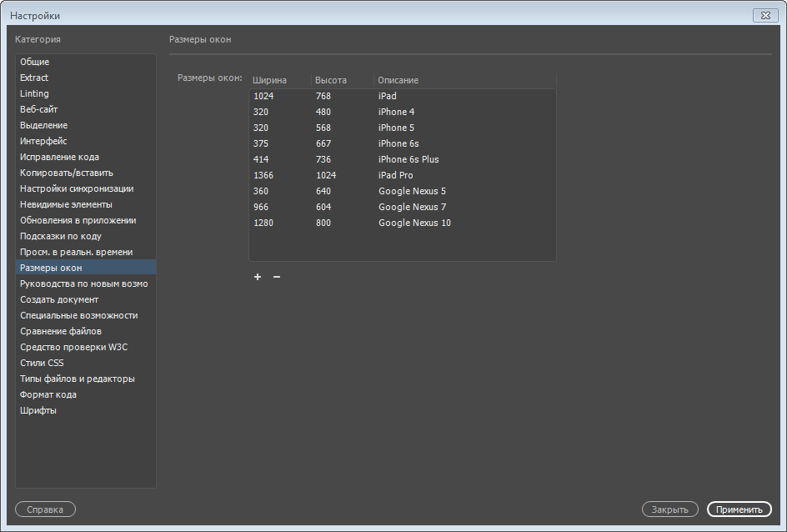Click the Google Nexus 7 description
787x532 pixels.
coord(412,207)
